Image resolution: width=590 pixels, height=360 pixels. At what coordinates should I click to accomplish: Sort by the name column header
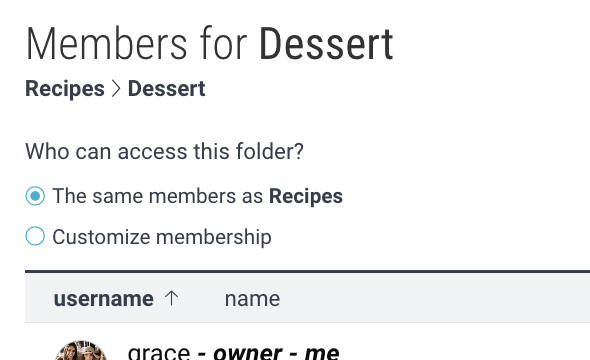point(252,299)
